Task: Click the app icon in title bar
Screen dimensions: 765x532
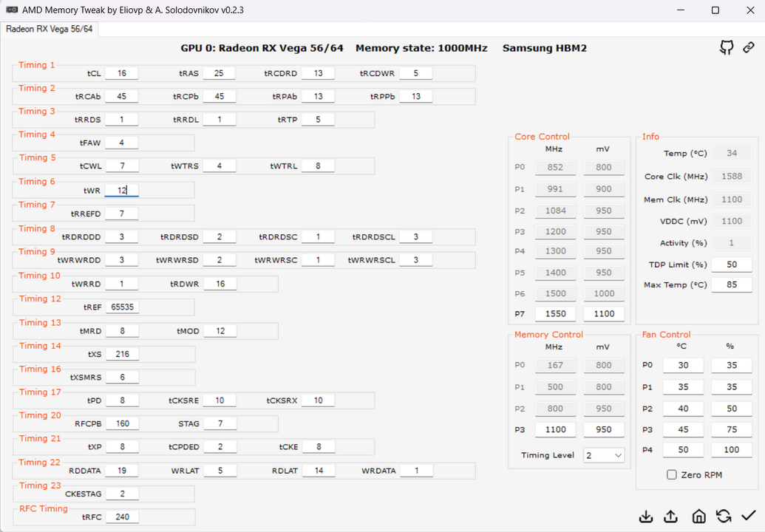Action: point(12,10)
